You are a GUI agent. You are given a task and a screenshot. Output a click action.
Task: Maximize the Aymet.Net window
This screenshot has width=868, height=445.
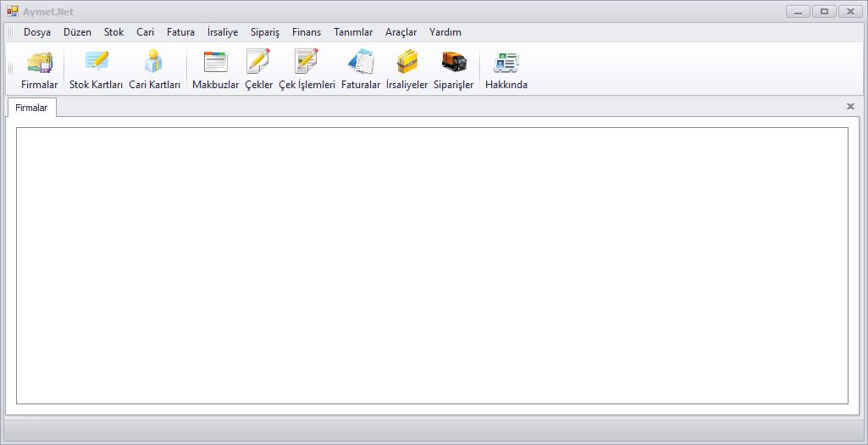point(824,12)
